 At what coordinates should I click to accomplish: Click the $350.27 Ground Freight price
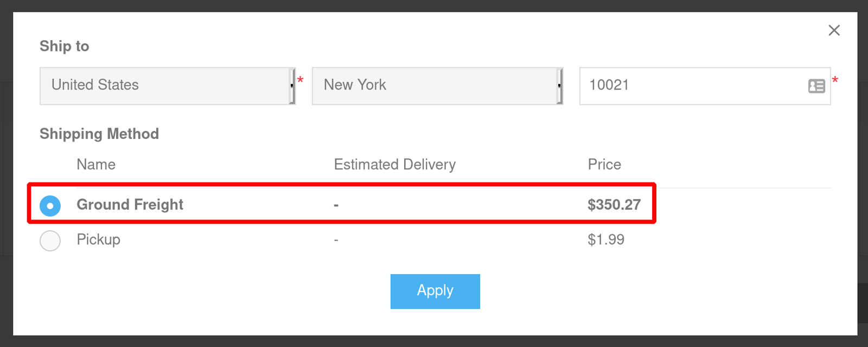coord(614,205)
